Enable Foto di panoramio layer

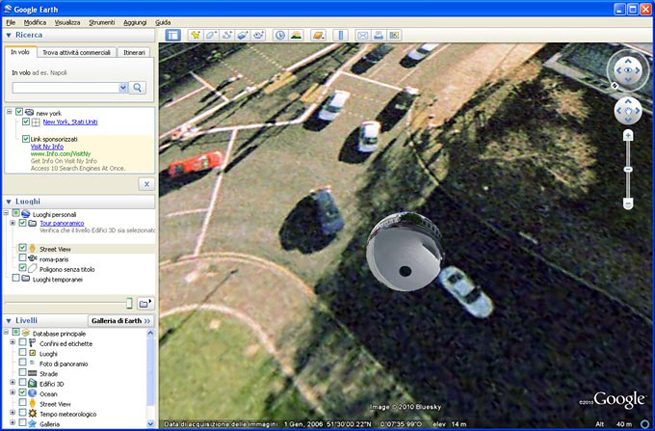coord(23,363)
